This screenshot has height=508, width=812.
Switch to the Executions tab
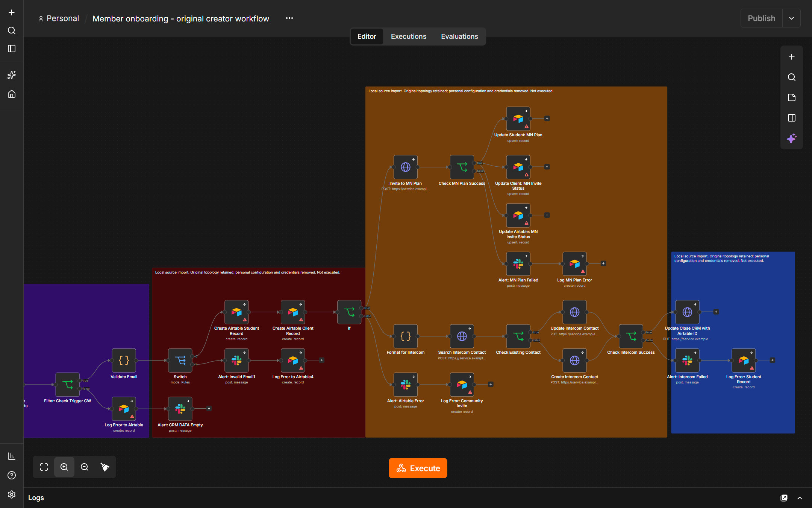point(409,37)
